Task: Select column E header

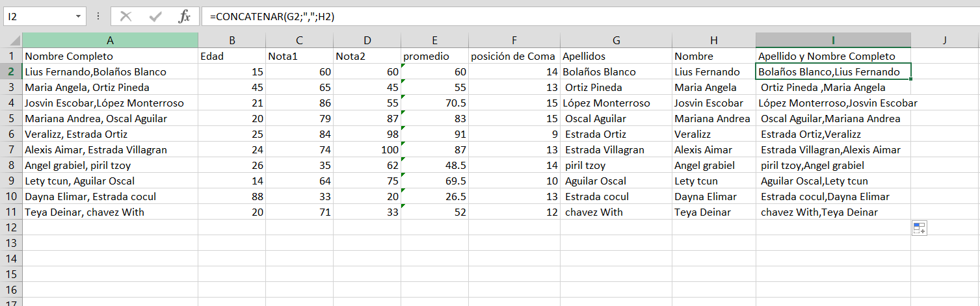Action: (435, 40)
